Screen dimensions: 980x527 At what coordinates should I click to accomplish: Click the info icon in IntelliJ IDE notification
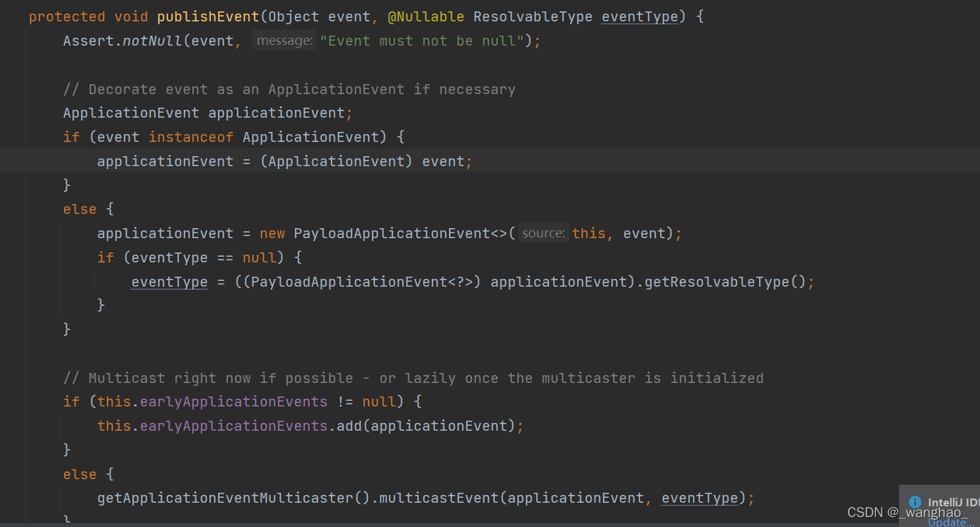pos(915,502)
